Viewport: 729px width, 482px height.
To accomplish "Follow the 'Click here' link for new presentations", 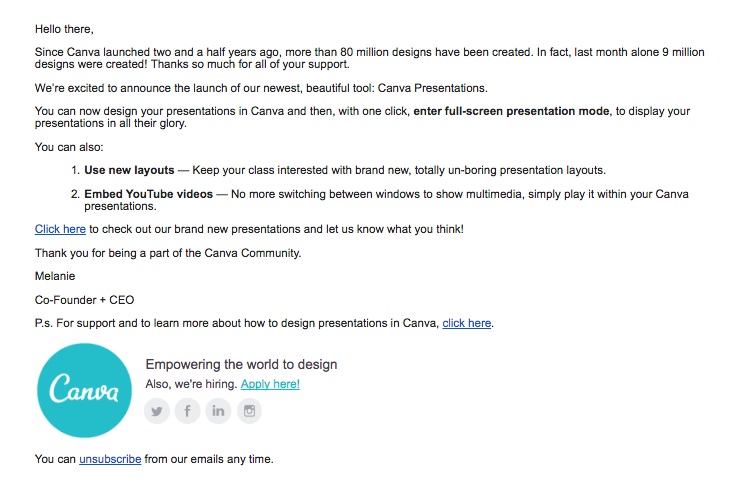I will (x=60, y=229).
